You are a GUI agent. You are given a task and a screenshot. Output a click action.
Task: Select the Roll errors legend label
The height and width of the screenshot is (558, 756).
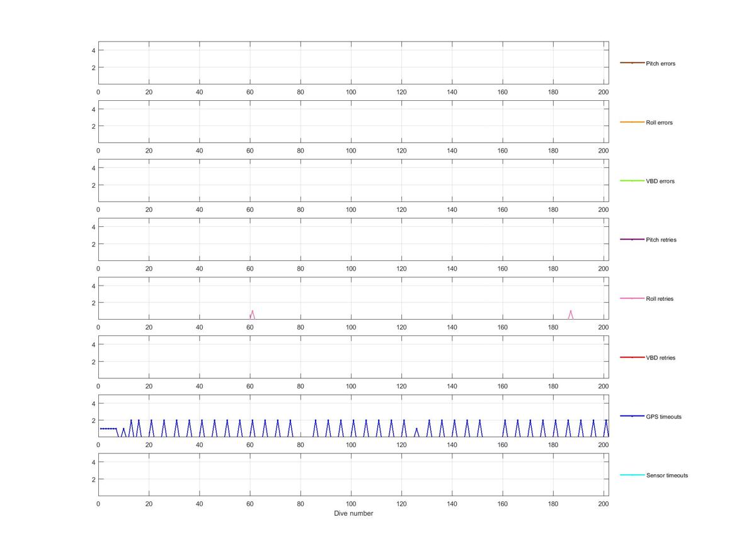point(659,122)
